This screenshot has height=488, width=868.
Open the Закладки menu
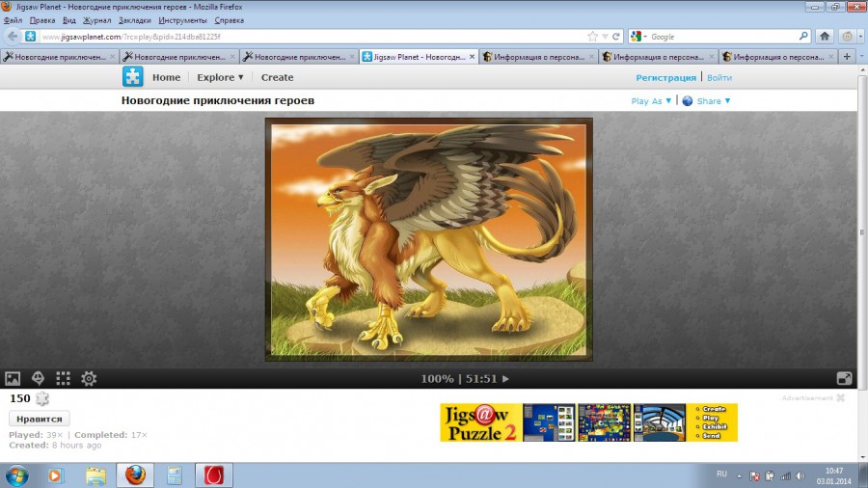pyautogui.click(x=134, y=20)
